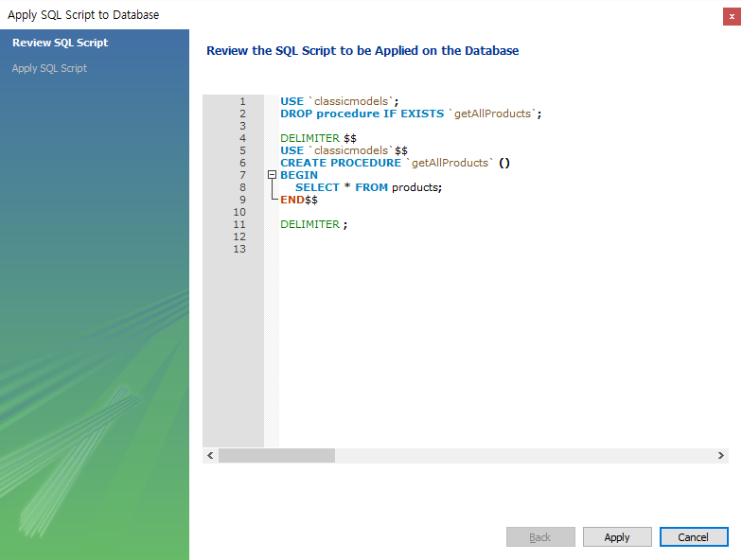Click line number 1 in gutter
The width and height of the screenshot is (742, 560).
tap(242, 101)
